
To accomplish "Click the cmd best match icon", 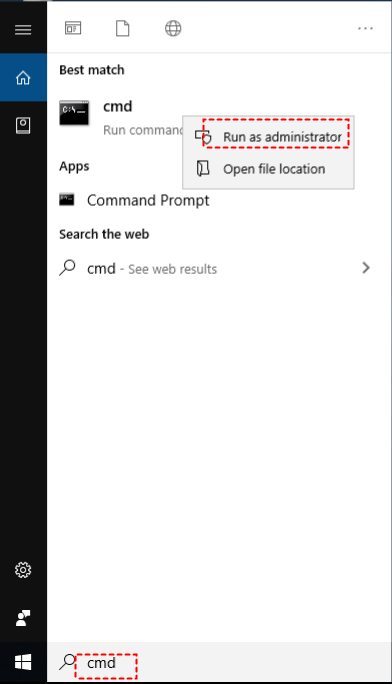I will tap(74, 113).
